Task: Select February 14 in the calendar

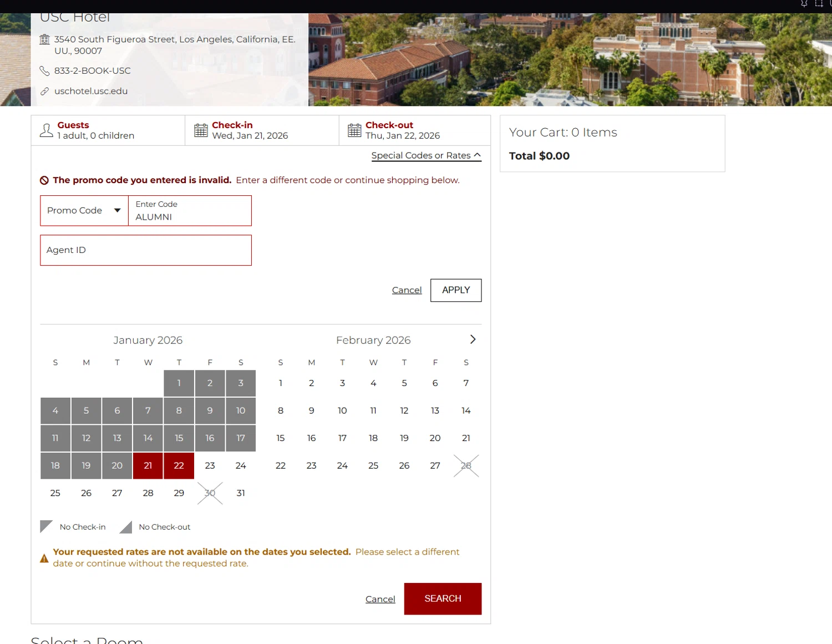Action: [x=466, y=410]
